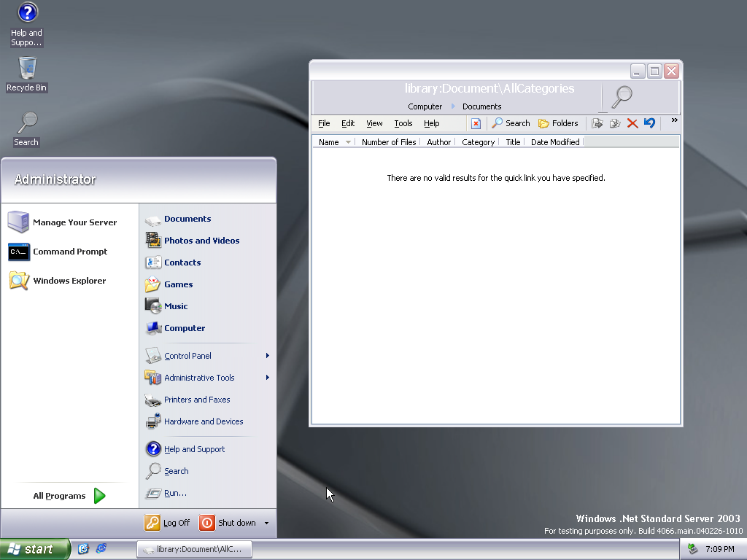The width and height of the screenshot is (747, 560).
Task: Expand the Administrative Tools submenu
Action: point(268,378)
